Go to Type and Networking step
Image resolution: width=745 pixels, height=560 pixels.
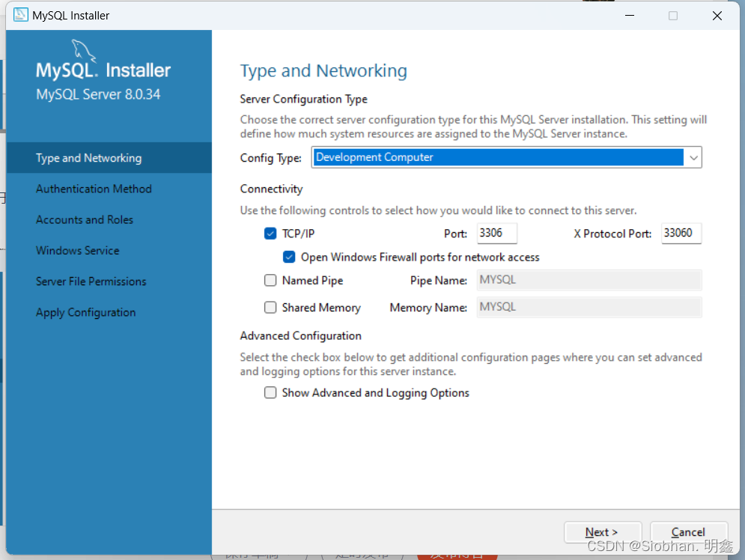coord(109,158)
